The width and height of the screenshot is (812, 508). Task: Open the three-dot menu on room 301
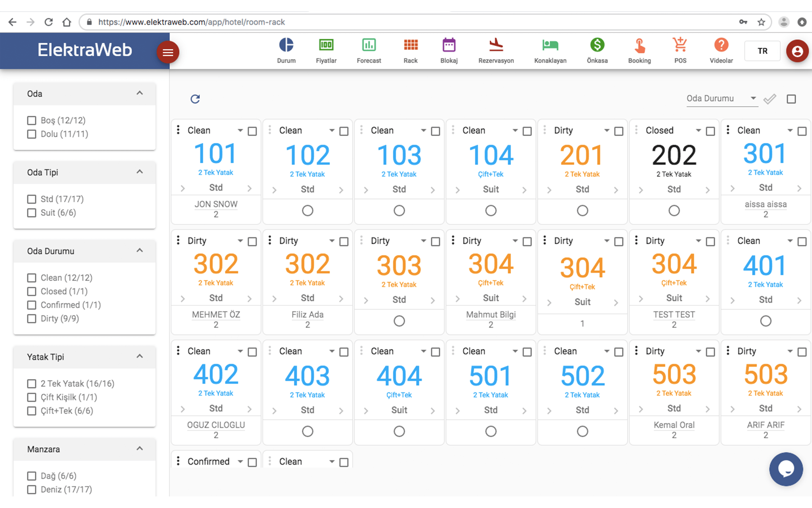(728, 130)
